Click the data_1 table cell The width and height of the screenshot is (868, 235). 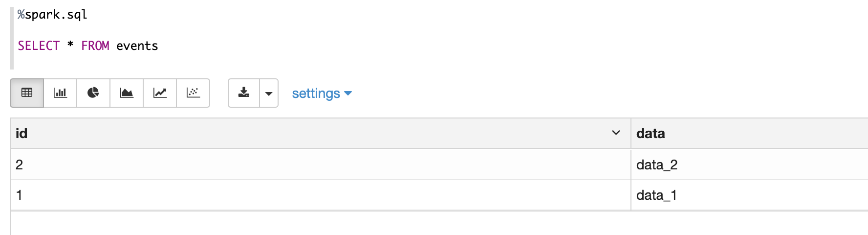point(656,195)
